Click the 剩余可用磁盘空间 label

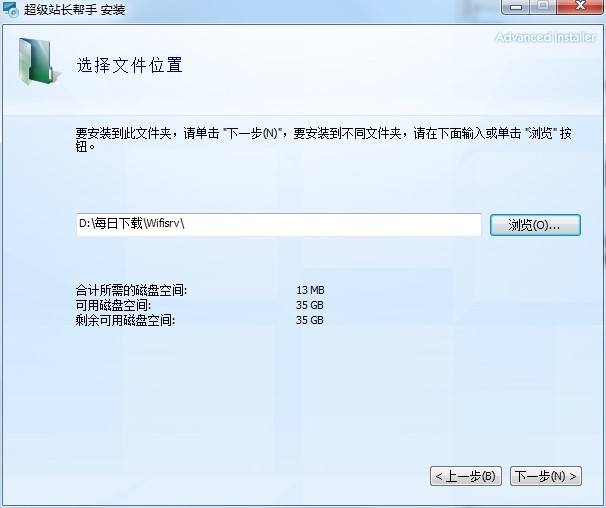point(125,320)
